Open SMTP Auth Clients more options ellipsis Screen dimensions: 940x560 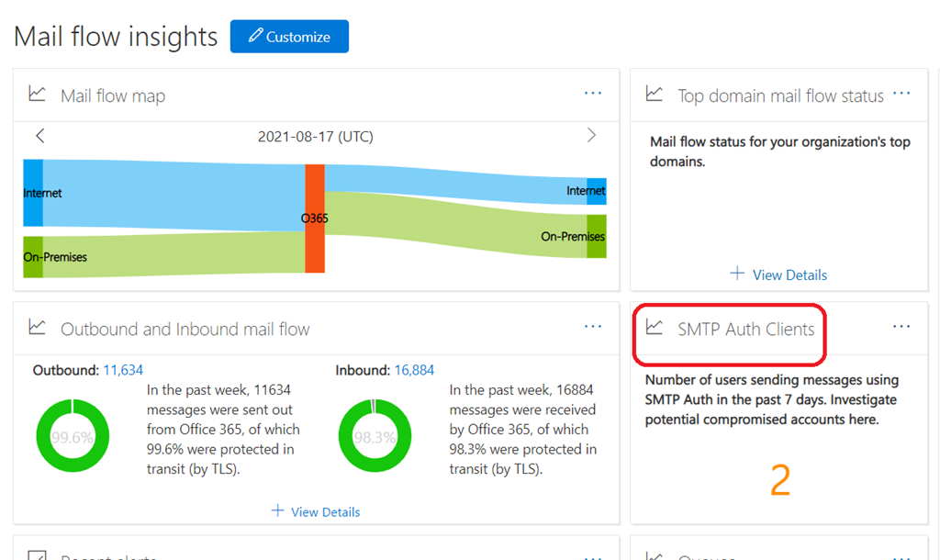[901, 327]
